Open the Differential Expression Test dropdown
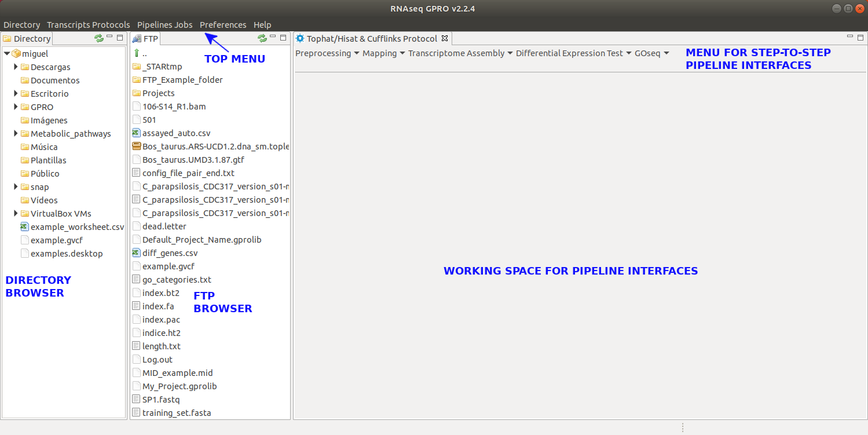 [x=573, y=53]
